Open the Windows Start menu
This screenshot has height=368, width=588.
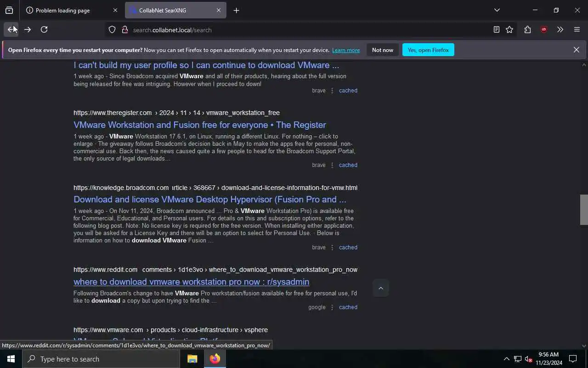(11, 359)
